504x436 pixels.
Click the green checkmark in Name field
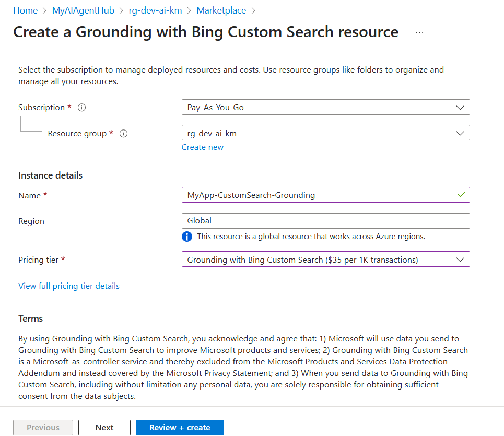pos(461,195)
